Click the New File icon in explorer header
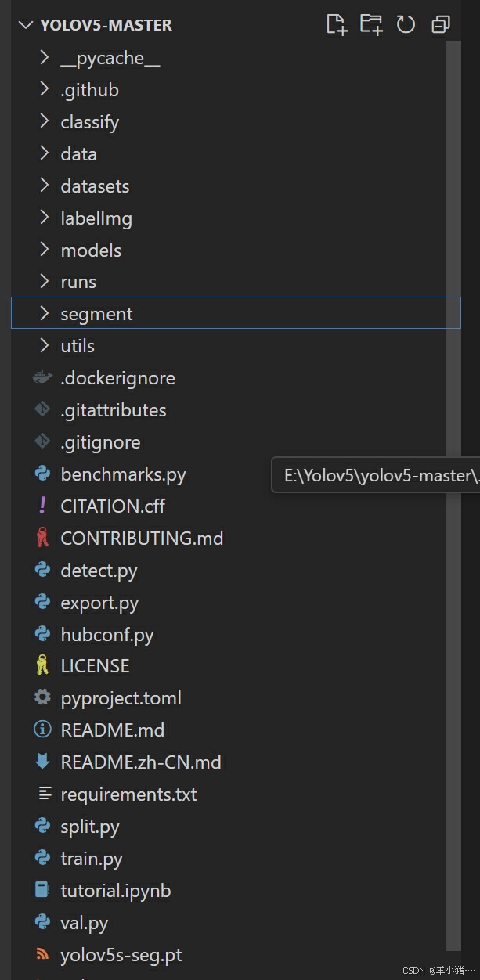 pos(337,25)
